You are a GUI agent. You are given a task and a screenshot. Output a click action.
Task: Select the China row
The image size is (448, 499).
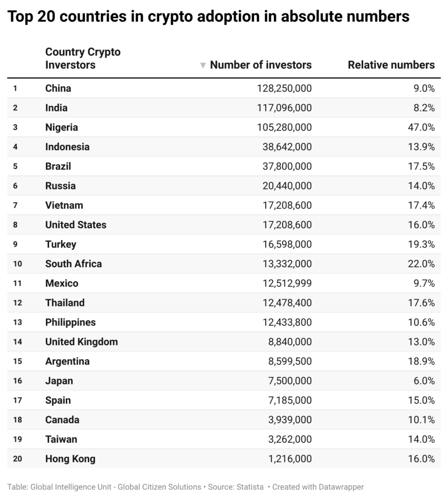224,88
